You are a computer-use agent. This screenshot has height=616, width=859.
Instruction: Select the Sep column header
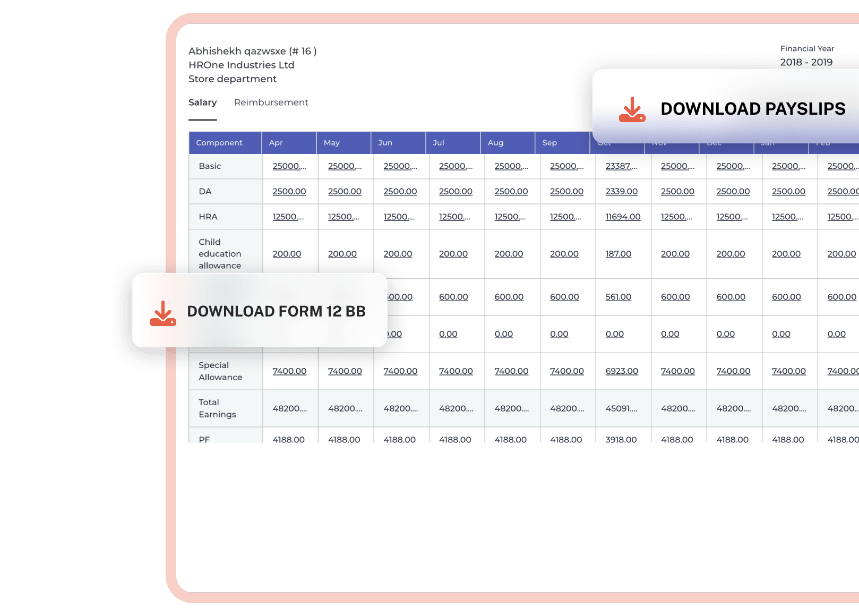click(549, 143)
